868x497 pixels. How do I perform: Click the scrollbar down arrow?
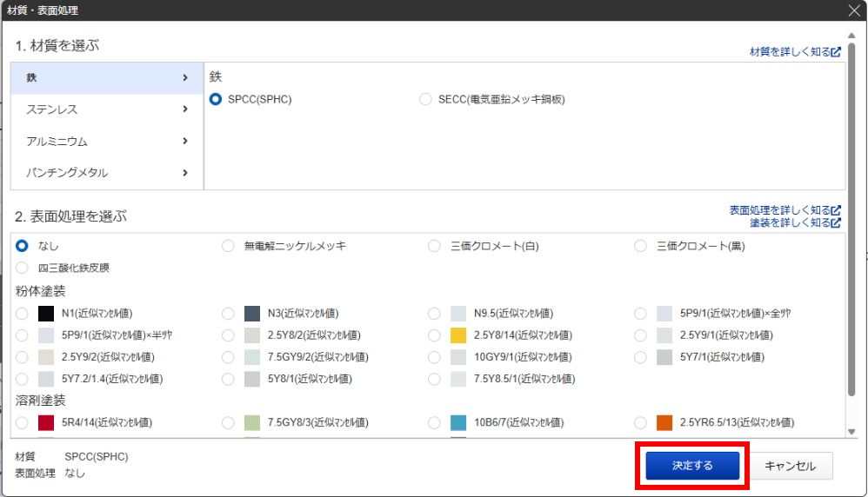click(x=852, y=432)
